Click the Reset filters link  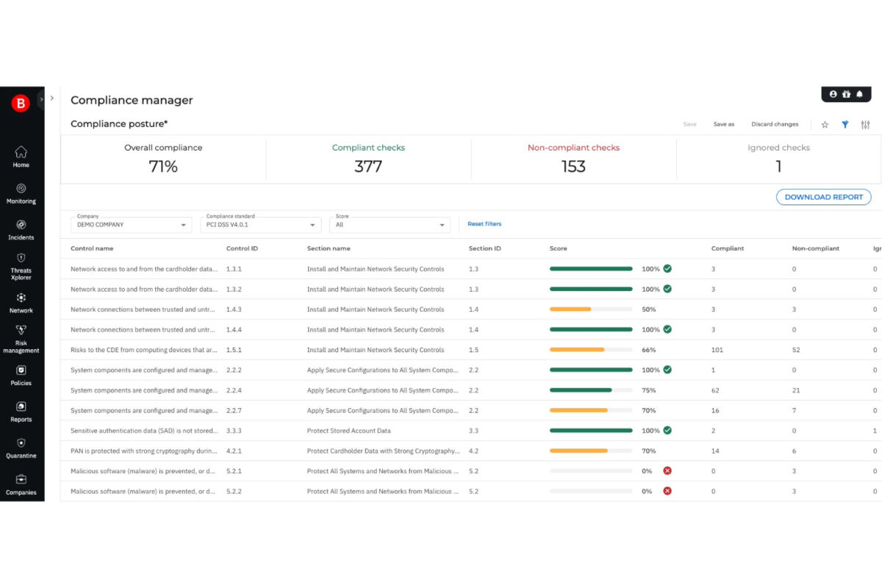pos(484,223)
